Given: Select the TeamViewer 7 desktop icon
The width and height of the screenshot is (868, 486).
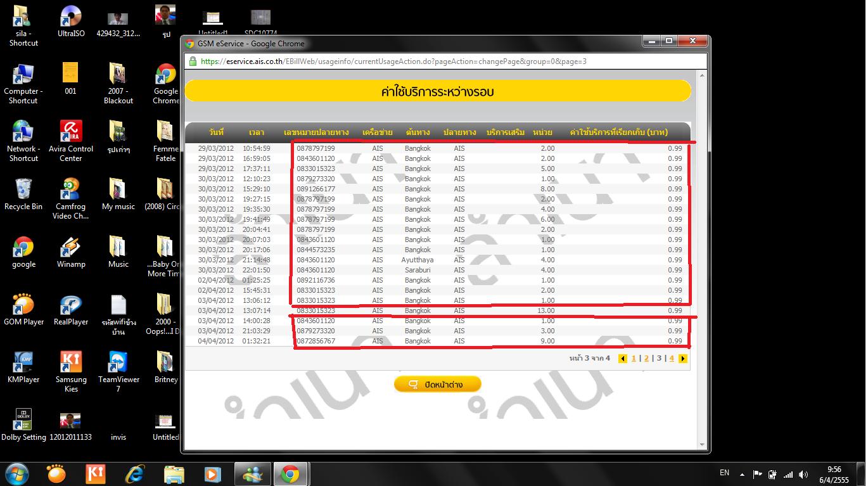Looking at the screenshot, I should point(118,372).
